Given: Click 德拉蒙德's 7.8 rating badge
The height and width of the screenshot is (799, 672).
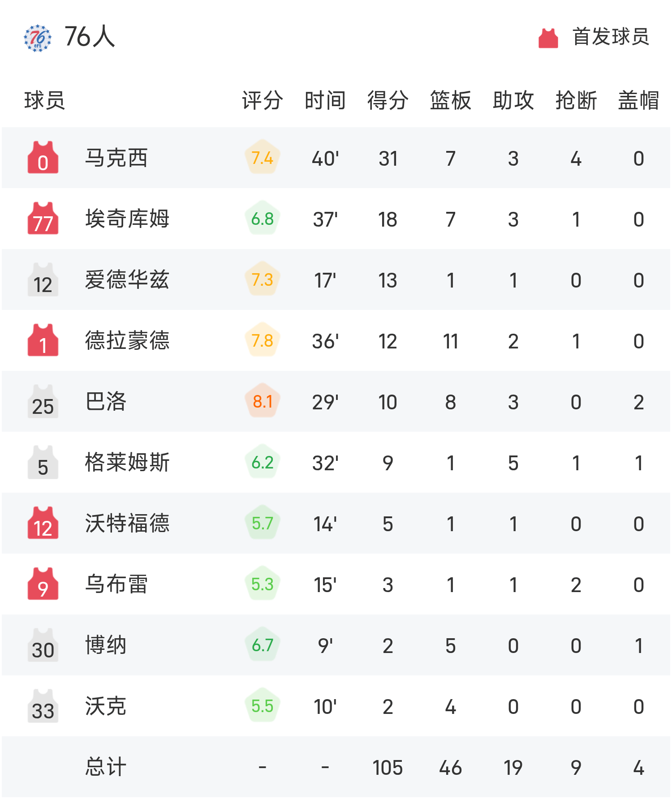Looking at the screenshot, I should pyautogui.click(x=263, y=340).
